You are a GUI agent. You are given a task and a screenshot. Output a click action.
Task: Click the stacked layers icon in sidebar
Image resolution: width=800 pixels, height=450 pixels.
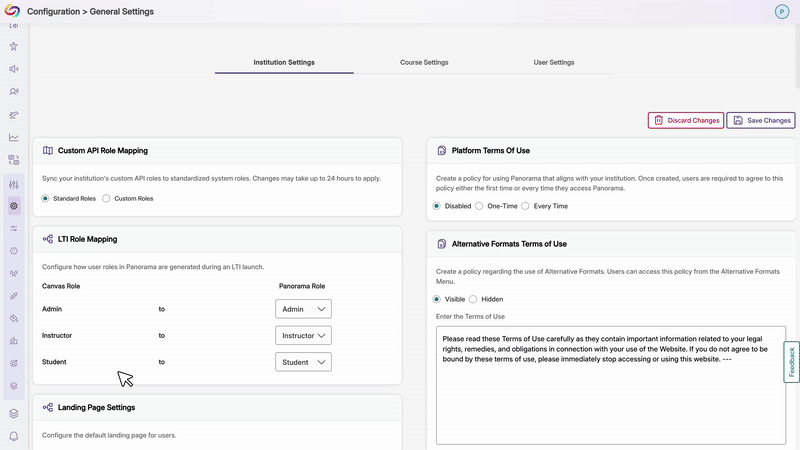tap(13, 413)
